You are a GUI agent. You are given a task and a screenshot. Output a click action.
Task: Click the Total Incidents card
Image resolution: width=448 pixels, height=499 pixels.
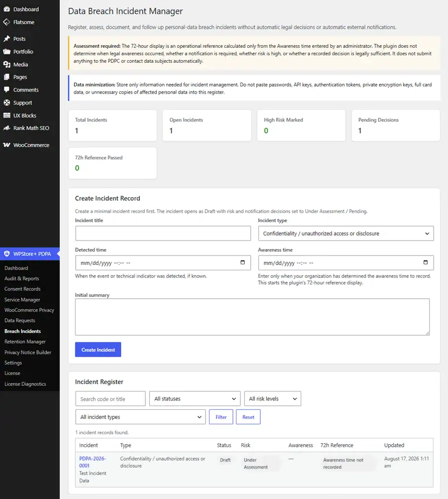[x=112, y=125]
